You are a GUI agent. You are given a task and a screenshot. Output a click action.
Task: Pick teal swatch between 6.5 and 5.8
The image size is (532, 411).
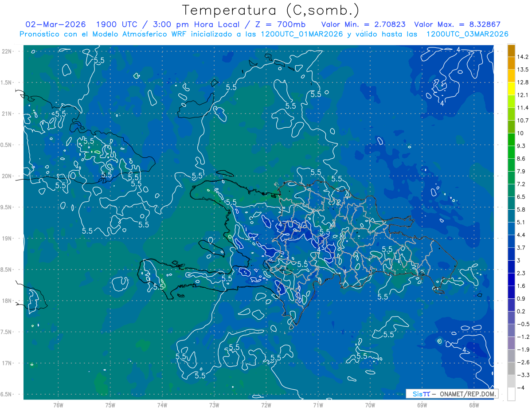click(x=511, y=203)
